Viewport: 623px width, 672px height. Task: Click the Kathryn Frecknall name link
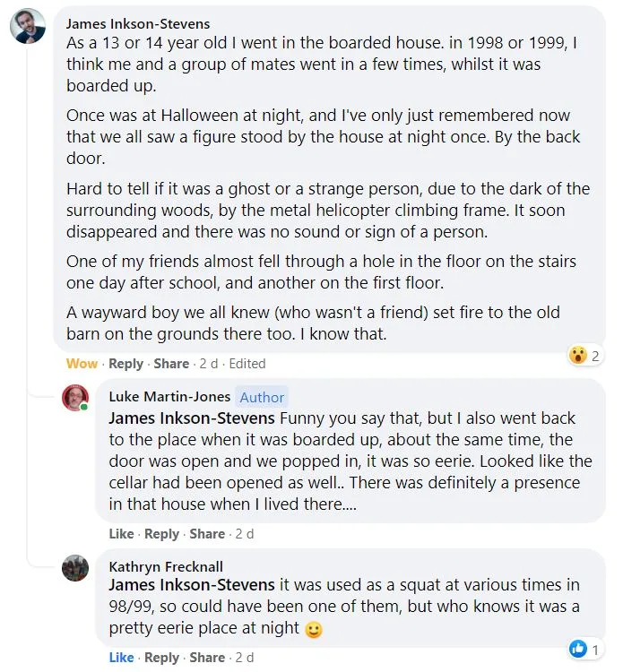point(166,566)
